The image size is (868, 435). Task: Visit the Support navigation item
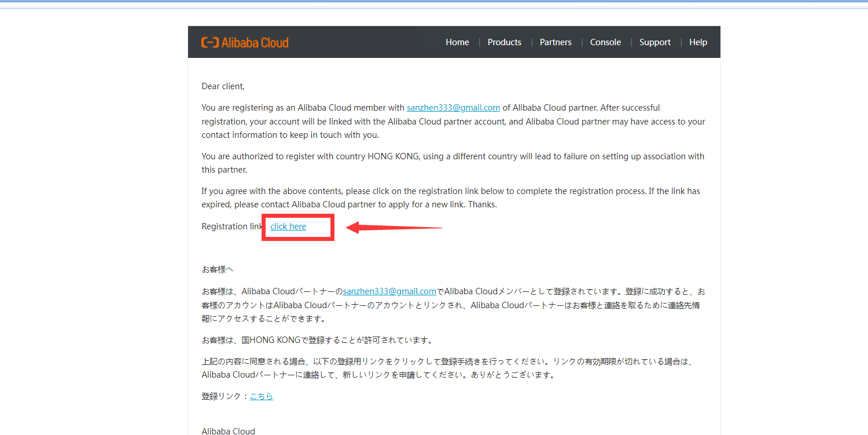[x=655, y=42]
